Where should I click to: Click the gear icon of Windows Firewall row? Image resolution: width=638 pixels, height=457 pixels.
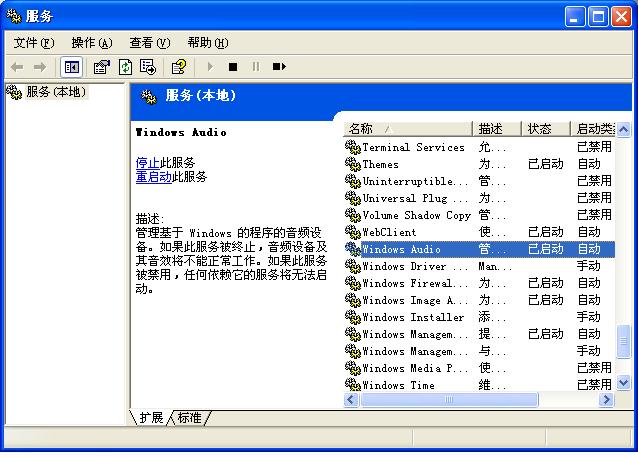[353, 283]
